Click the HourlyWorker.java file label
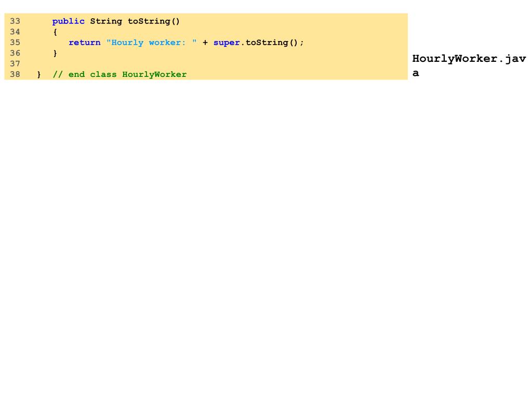 [x=469, y=65]
